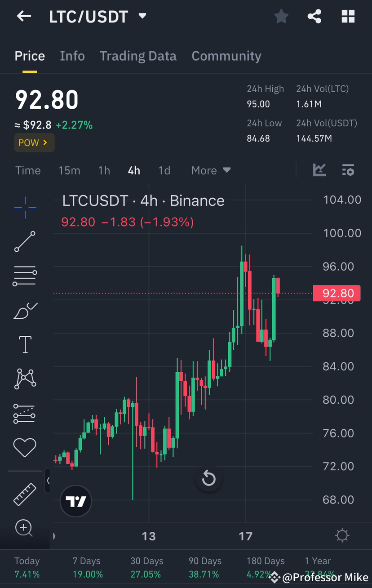The width and height of the screenshot is (372, 588).
Task: Expand the More timeframes dropdown
Action: click(x=210, y=170)
